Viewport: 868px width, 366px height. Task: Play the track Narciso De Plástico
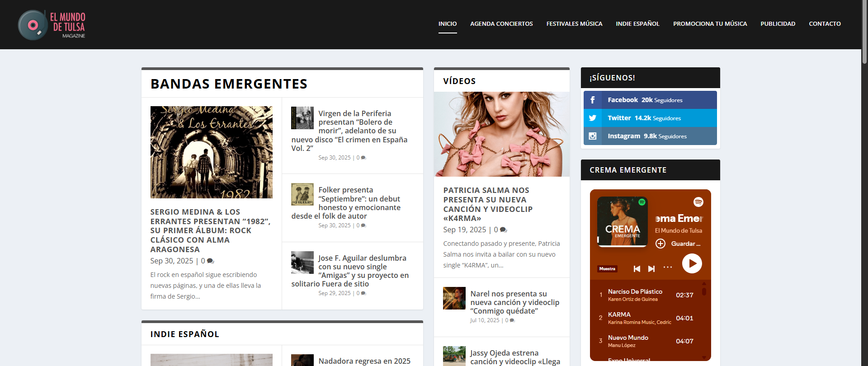pyautogui.click(x=635, y=292)
